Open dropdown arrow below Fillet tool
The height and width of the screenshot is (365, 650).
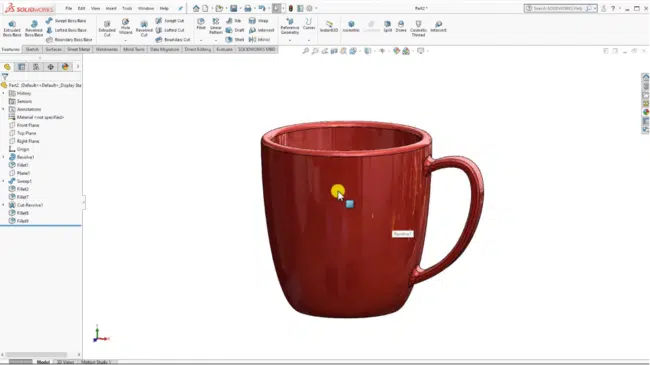(x=201, y=40)
